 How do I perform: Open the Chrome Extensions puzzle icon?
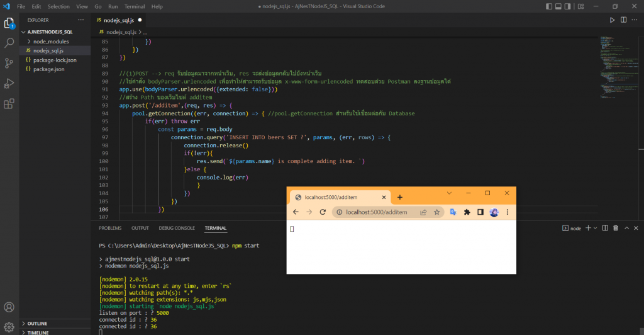point(467,212)
